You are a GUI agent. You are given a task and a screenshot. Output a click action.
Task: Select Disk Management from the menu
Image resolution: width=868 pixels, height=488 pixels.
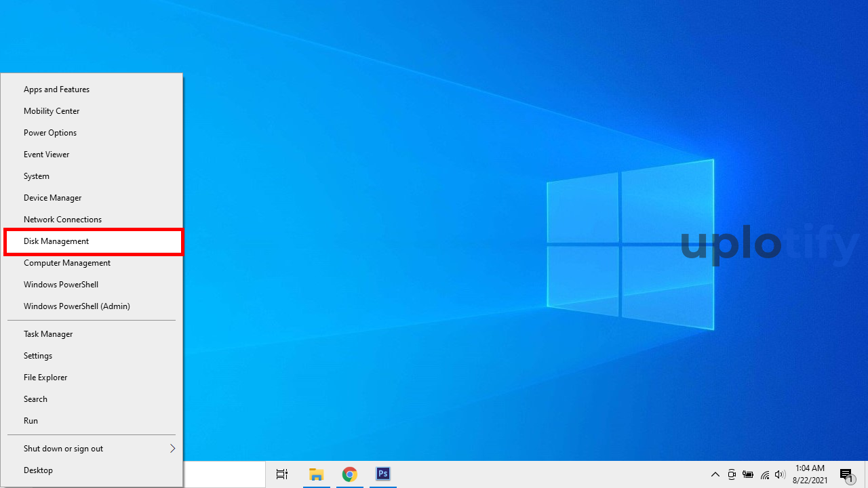point(56,241)
